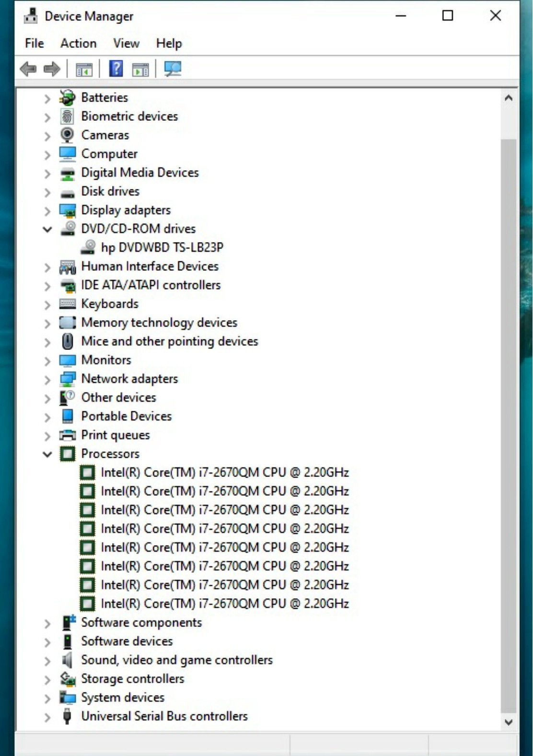This screenshot has height=756, width=533.
Task: Click the Display adapters icon
Action: 68,210
